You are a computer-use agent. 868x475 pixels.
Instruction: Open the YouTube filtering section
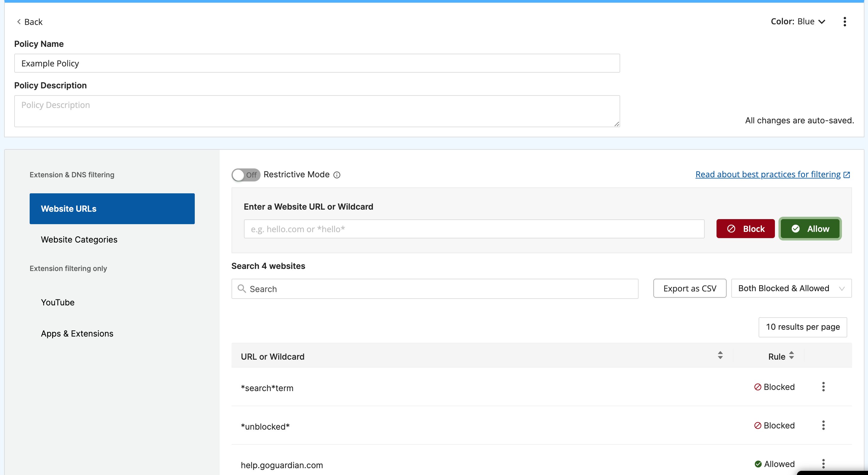click(58, 302)
